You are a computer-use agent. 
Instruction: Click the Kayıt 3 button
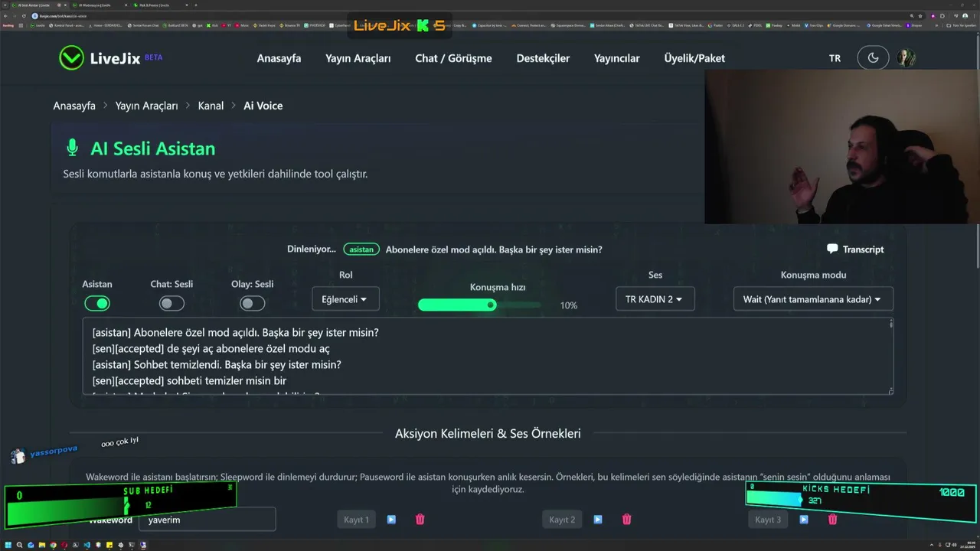768,520
